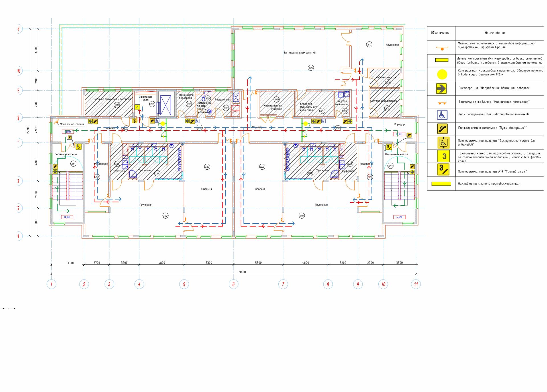Select axis marker 6 at bottom

(233, 284)
